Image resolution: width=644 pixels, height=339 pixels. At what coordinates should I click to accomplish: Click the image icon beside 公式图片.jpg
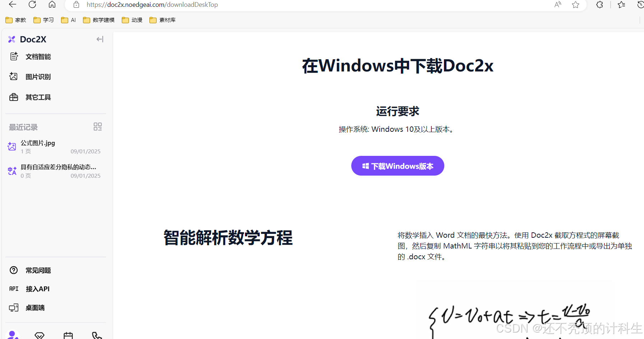12,147
